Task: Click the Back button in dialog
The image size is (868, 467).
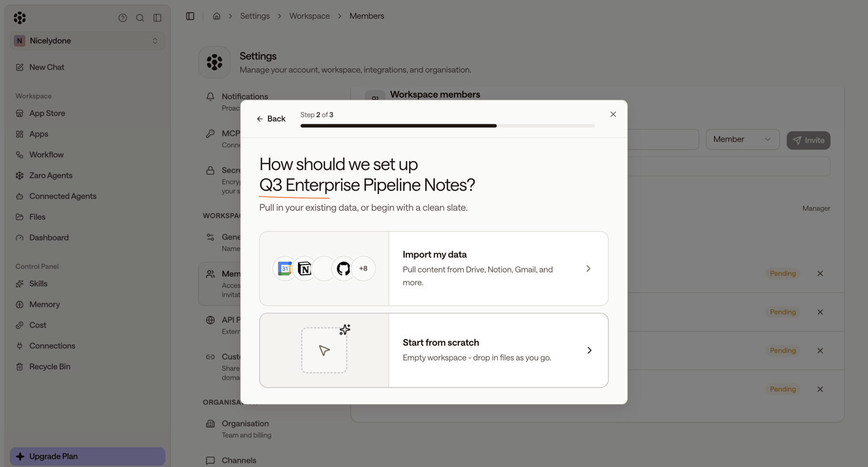Action: tap(270, 119)
